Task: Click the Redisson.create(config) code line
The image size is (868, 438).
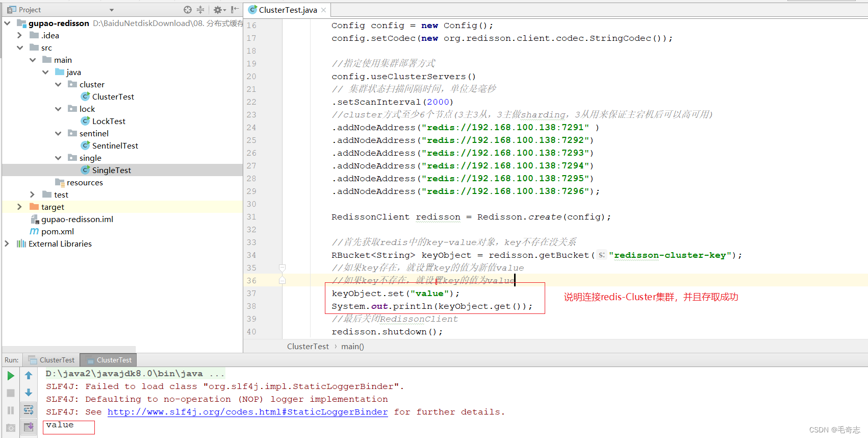Action: point(471,217)
